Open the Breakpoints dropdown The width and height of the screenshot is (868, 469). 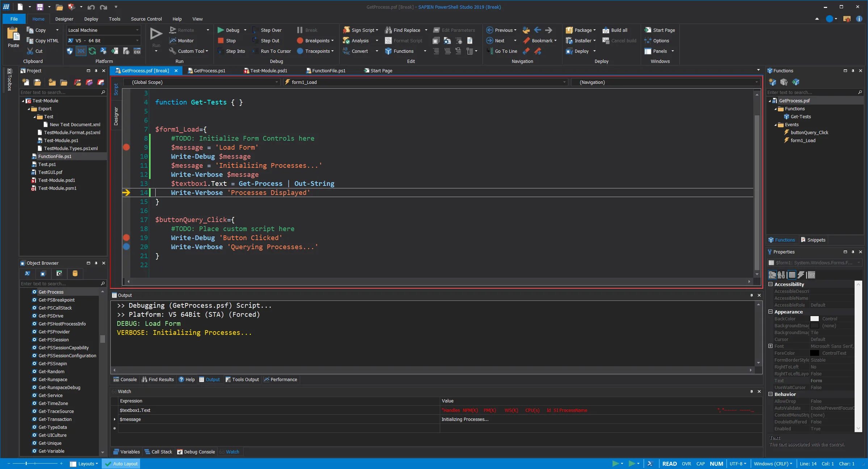coord(315,41)
